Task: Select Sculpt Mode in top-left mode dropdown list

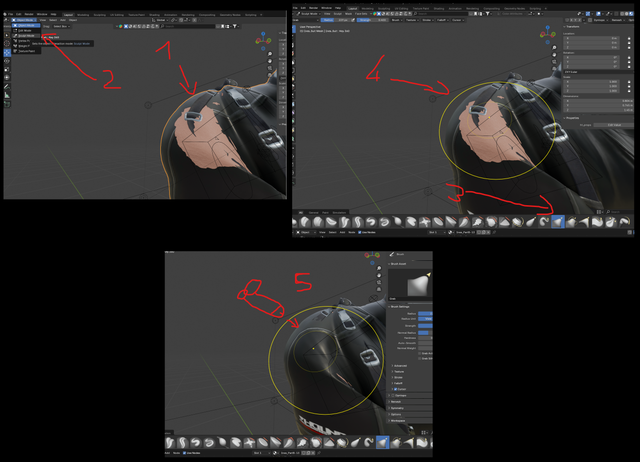Action: point(26,36)
